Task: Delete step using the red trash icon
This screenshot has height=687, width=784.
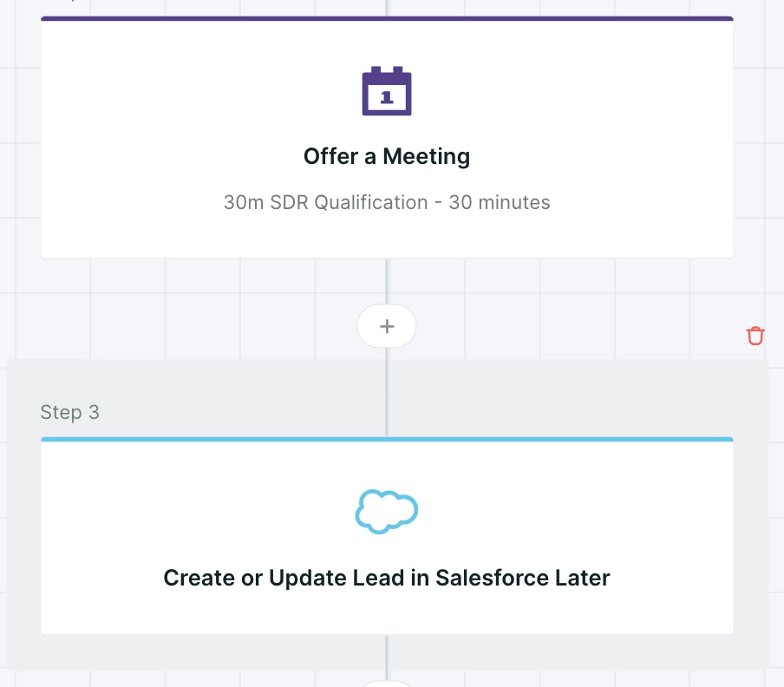Action: (x=755, y=336)
